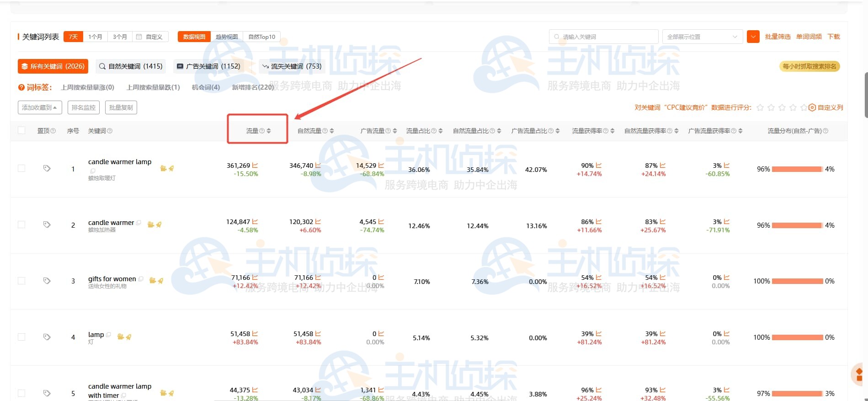Filter by 机会词(4) tag
868x401 pixels.
click(206, 87)
